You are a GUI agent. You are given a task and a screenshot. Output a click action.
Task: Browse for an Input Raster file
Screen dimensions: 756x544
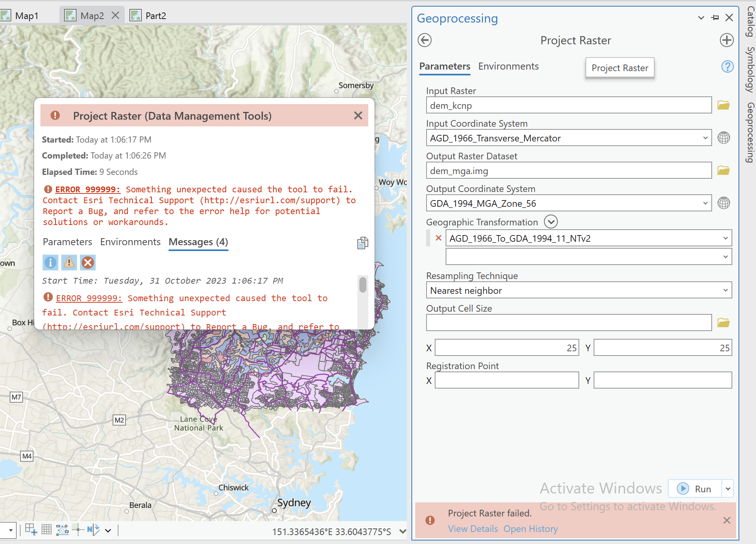click(x=723, y=105)
